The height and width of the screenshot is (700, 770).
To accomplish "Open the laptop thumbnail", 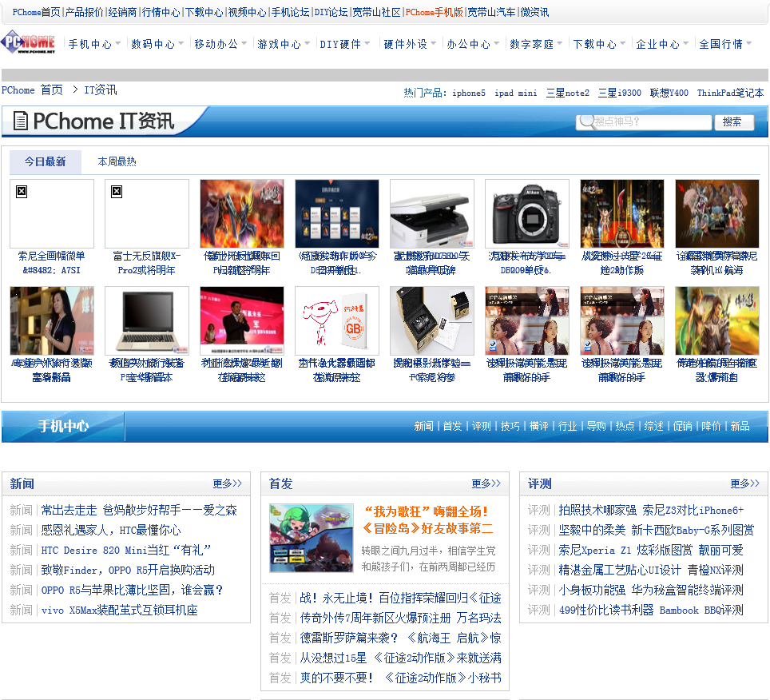I will (x=147, y=320).
